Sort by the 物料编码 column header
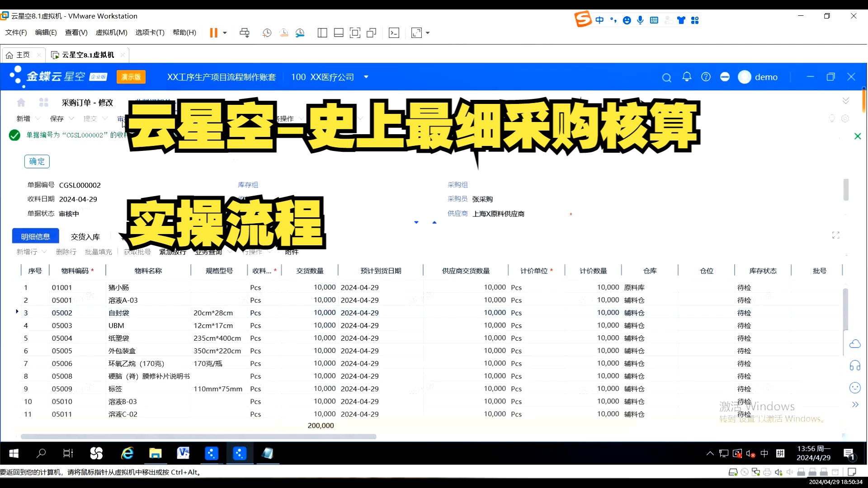868x488 pixels. 77,271
